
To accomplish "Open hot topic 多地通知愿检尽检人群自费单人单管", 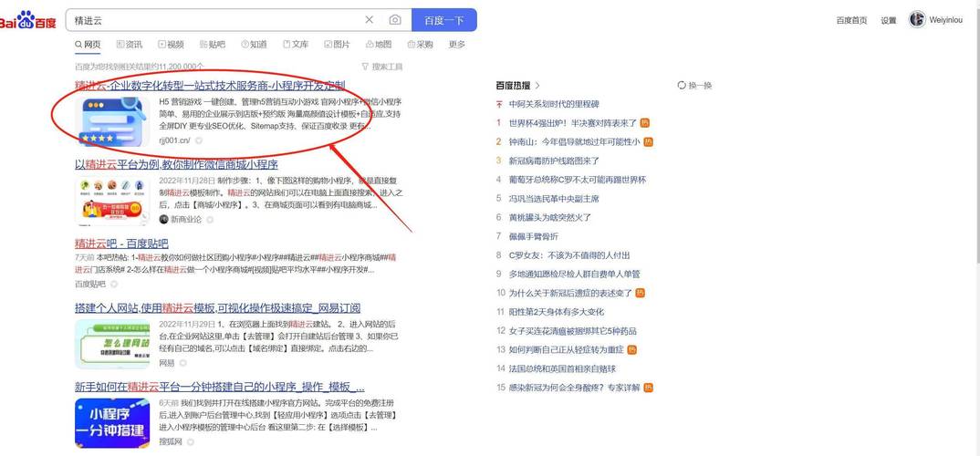I will click(574, 274).
